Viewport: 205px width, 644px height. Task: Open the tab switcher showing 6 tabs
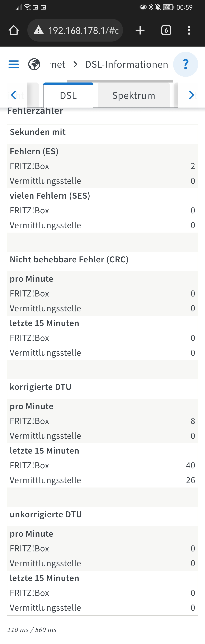(166, 31)
